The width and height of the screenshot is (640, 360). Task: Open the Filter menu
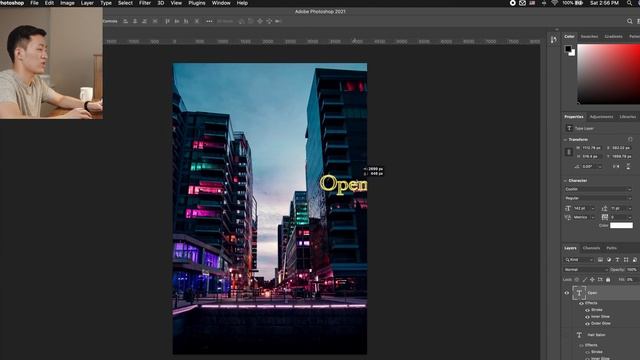[145, 3]
